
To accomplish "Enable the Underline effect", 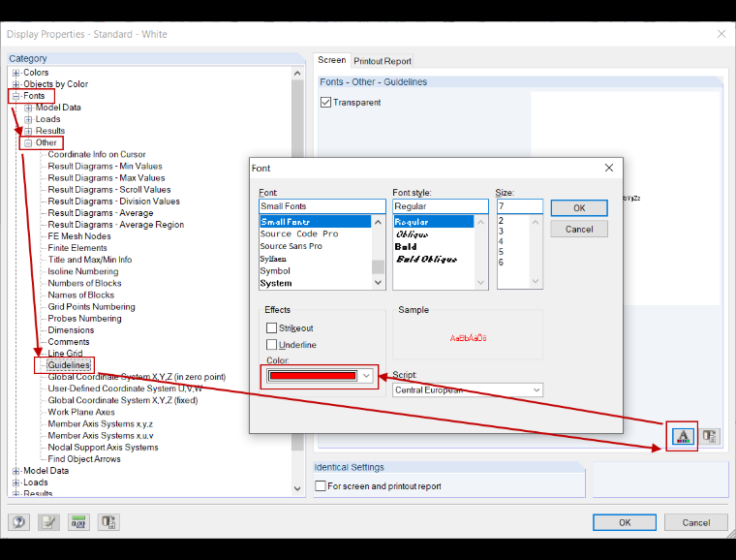I will point(271,345).
